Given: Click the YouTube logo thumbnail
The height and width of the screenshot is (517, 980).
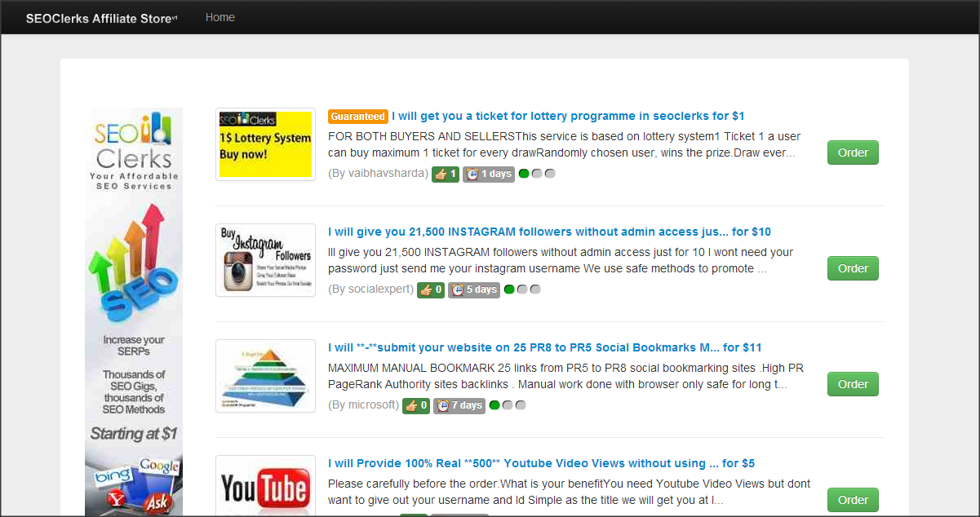Looking at the screenshot, I should pyautogui.click(x=265, y=486).
